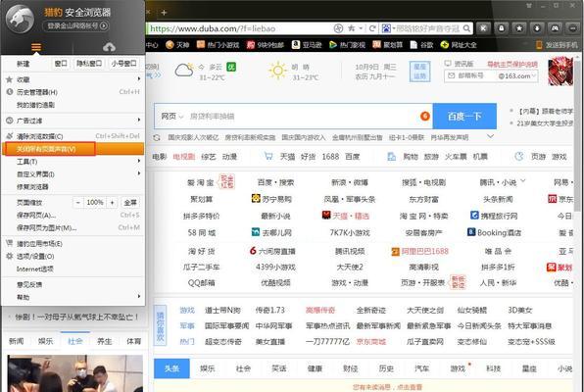Click the cloudy weather icon for today
Image resolution: width=584 pixels, height=392 pixels.
[x=184, y=70]
